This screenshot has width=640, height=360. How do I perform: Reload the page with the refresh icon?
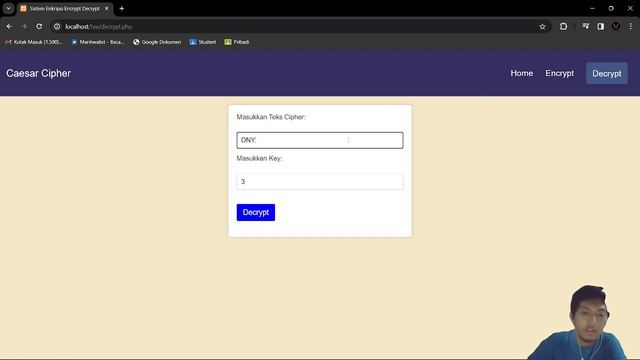tap(39, 27)
